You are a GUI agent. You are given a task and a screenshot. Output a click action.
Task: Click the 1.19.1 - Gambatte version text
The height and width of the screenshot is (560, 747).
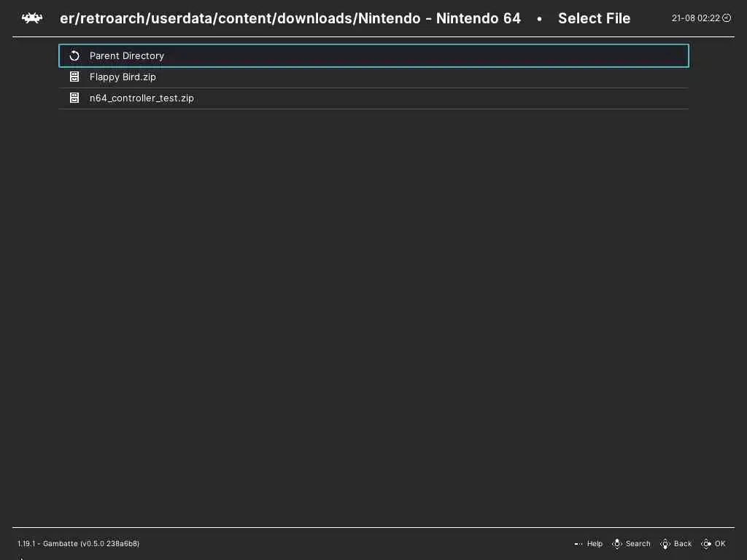coord(79,544)
